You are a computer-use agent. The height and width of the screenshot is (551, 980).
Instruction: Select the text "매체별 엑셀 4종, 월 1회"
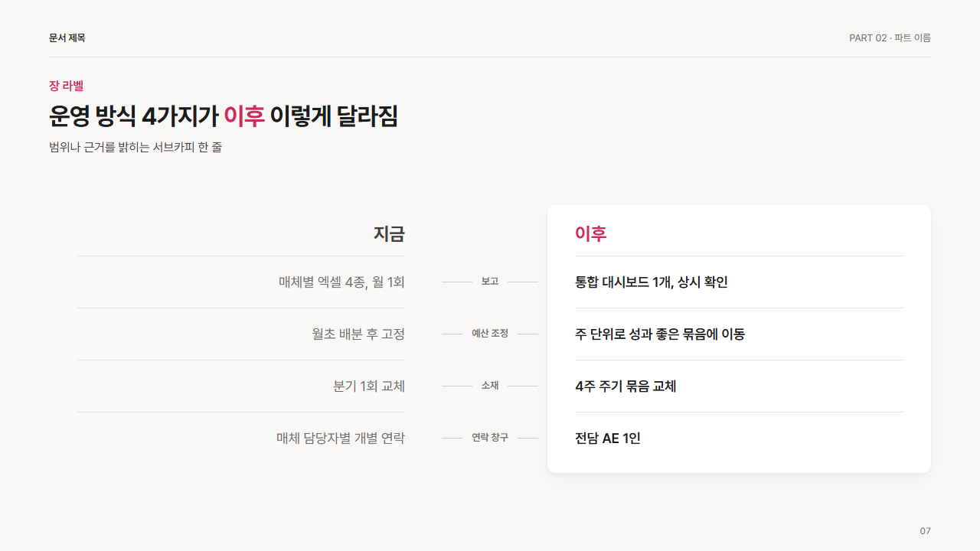341,282
